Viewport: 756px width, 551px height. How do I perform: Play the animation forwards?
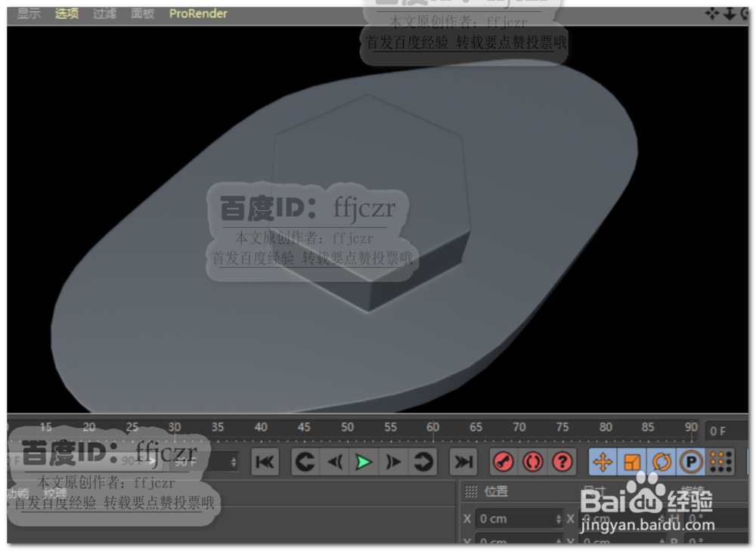pos(364,462)
